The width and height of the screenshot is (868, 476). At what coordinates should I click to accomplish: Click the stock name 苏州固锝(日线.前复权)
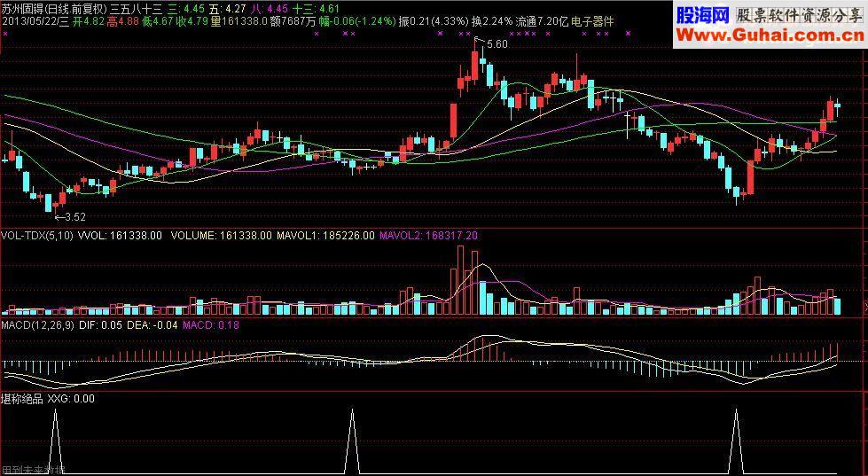54,9
